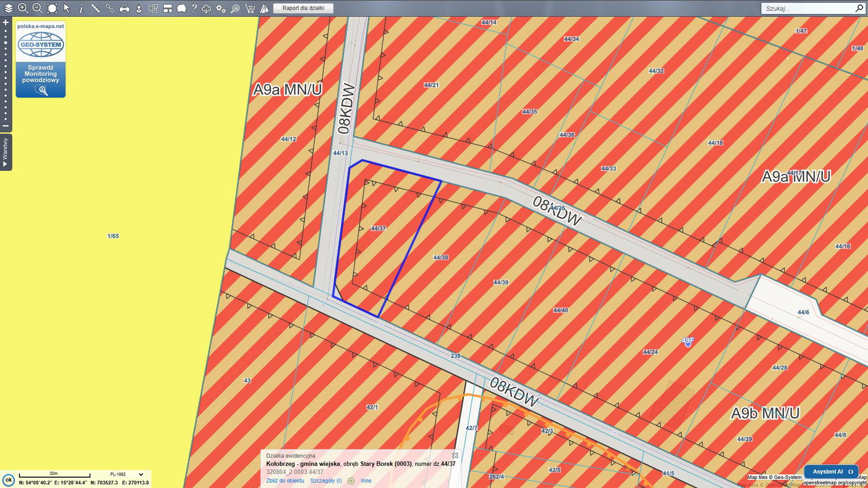This screenshot has height=488, width=868.
Task: Open the print map icon
Action: [125, 8]
